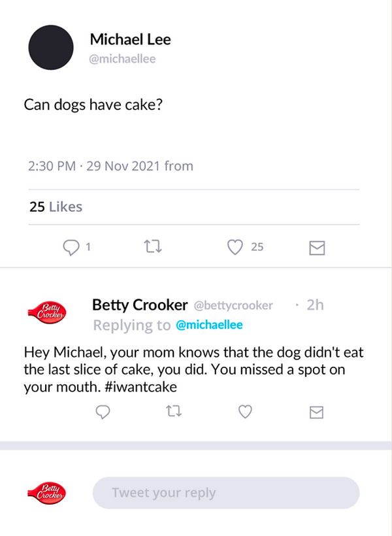
Task: Share Michael's tweet via envelope icon
Action: 317,248
